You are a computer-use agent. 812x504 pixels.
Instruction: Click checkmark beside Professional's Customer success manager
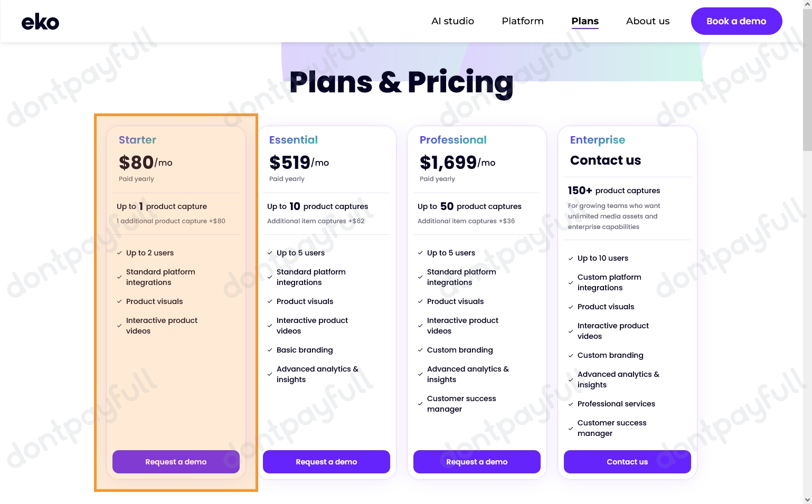[x=420, y=404]
